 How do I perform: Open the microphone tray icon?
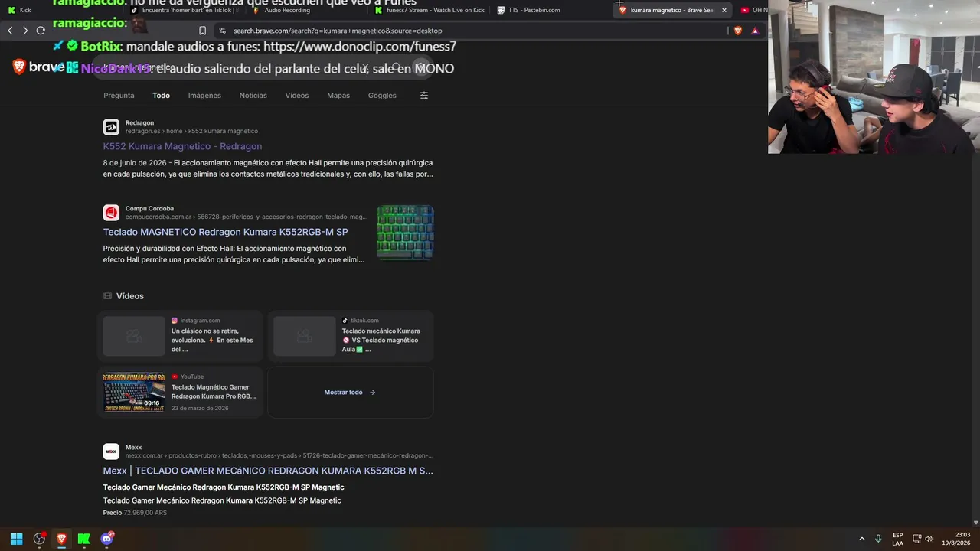(x=878, y=539)
